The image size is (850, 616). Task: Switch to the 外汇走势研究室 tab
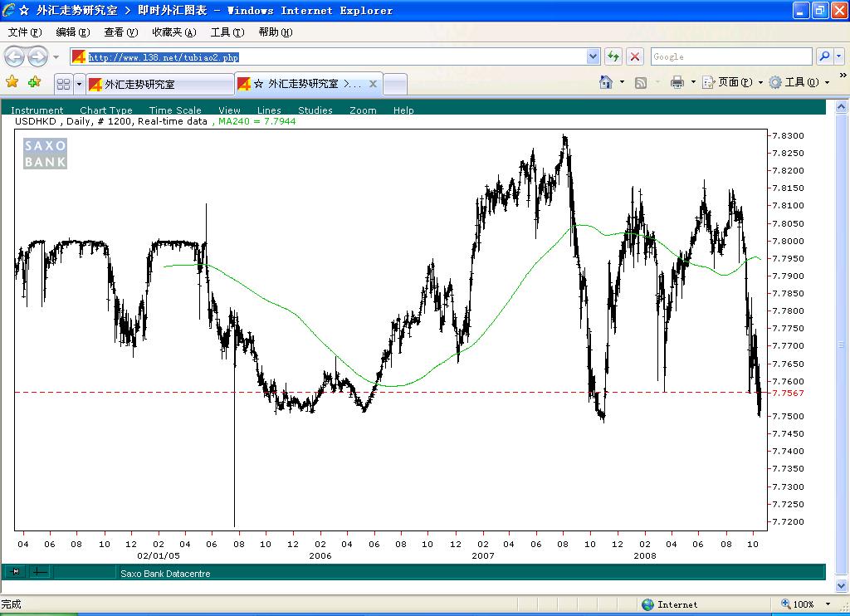point(160,84)
